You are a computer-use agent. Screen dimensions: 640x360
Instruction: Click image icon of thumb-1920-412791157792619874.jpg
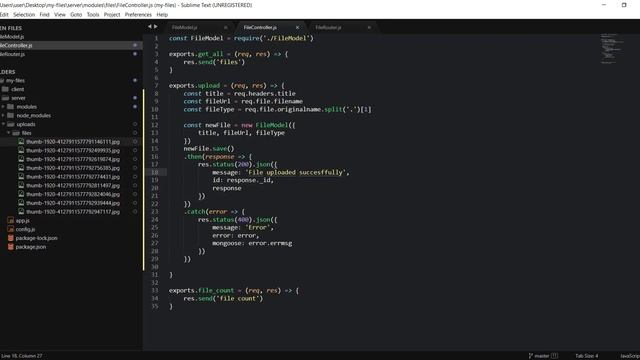point(21,159)
